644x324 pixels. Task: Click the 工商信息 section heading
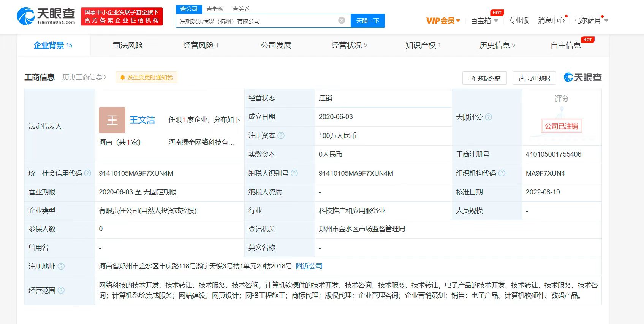point(40,77)
